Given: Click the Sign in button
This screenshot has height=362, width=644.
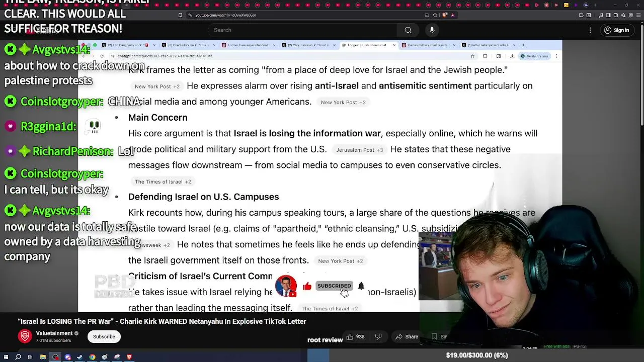Looking at the screenshot, I should coord(616,30).
